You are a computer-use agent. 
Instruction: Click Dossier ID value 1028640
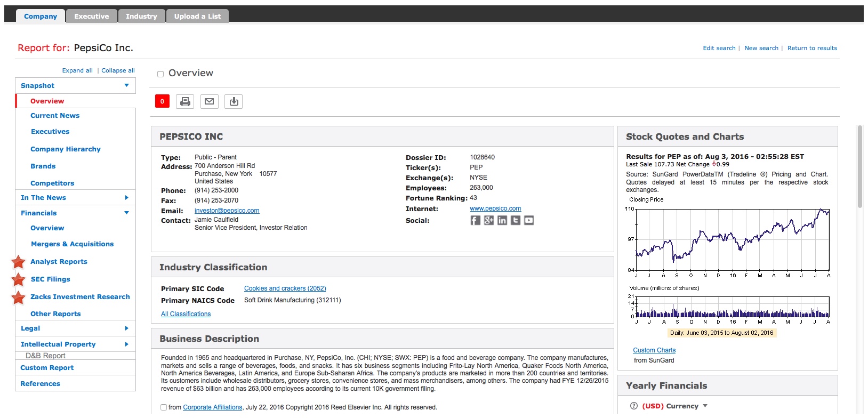click(482, 157)
